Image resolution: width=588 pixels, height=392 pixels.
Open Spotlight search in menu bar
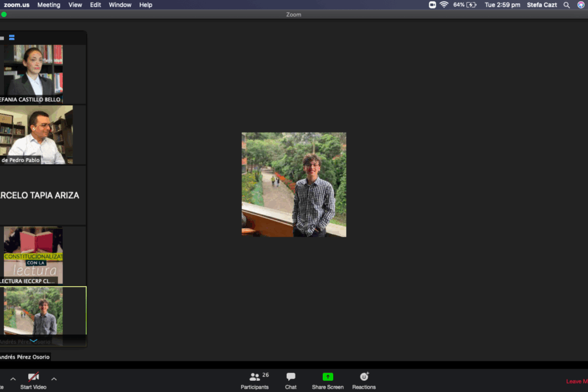(x=566, y=5)
